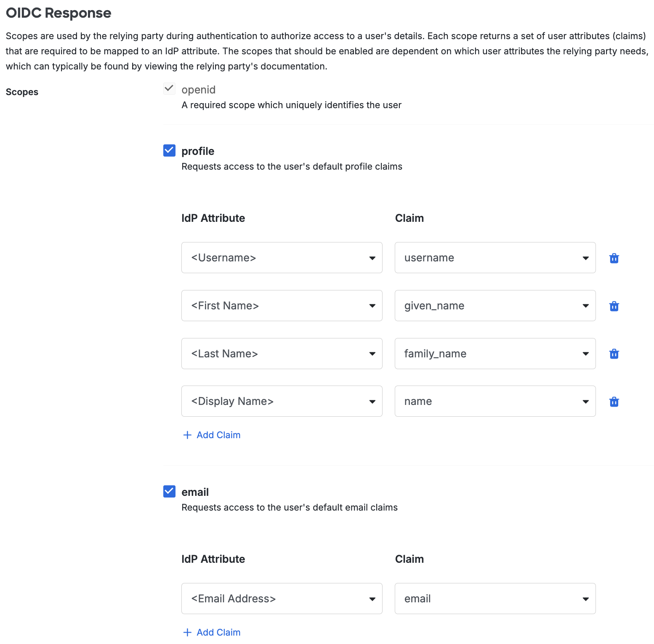Click the plus icon beside profile's Add Claim

(187, 435)
